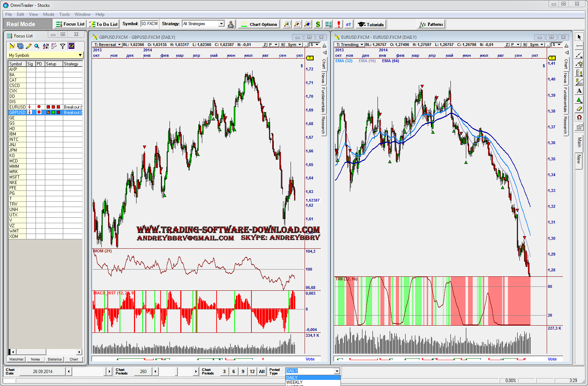This screenshot has width=588, height=386.
Task: Toggle the EZ mode button in Focus List
Action: pos(71,46)
